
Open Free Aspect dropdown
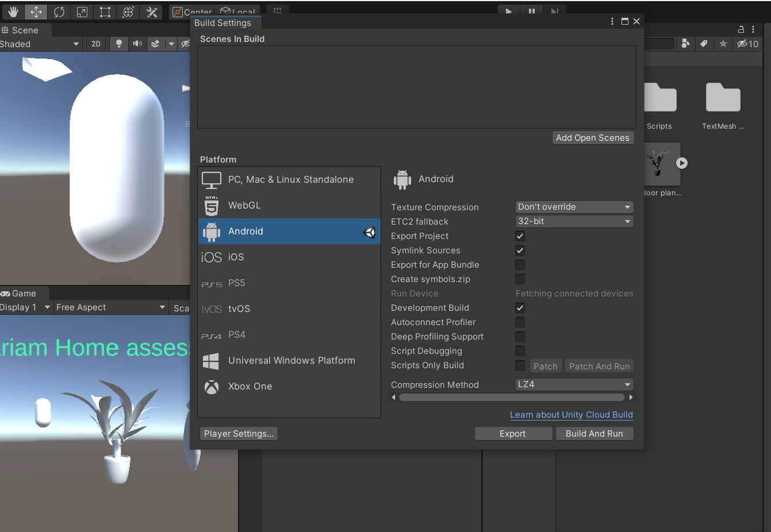(110, 307)
